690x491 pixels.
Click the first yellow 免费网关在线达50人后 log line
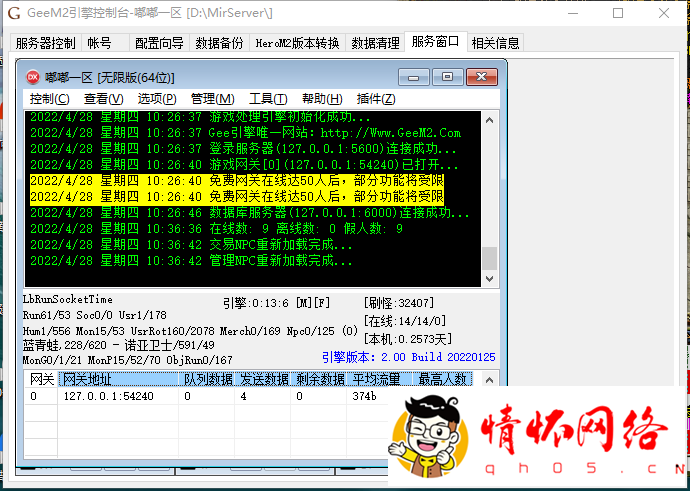tap(237, 180)
